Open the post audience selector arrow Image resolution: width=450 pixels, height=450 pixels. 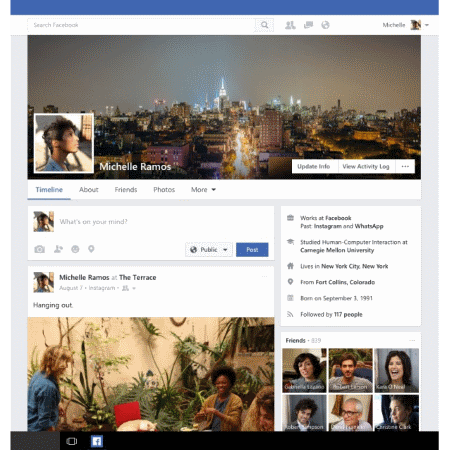[134, 288]
